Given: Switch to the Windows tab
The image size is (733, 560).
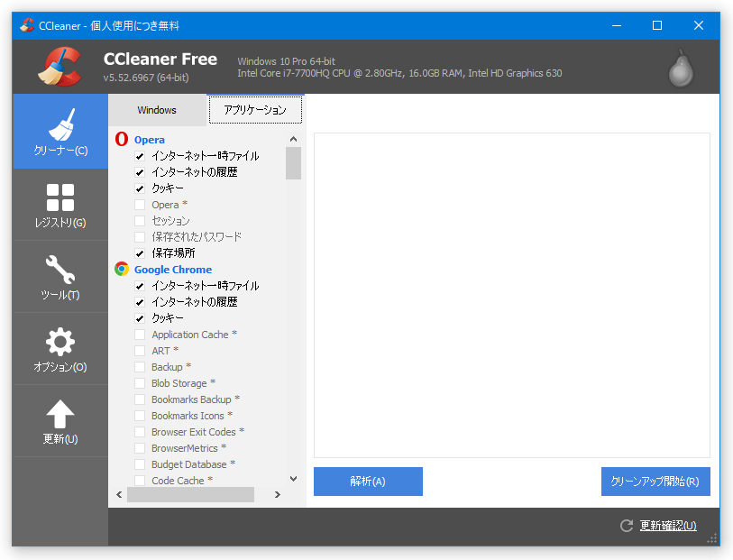Looking at the screenshot, I should (157, 110).
